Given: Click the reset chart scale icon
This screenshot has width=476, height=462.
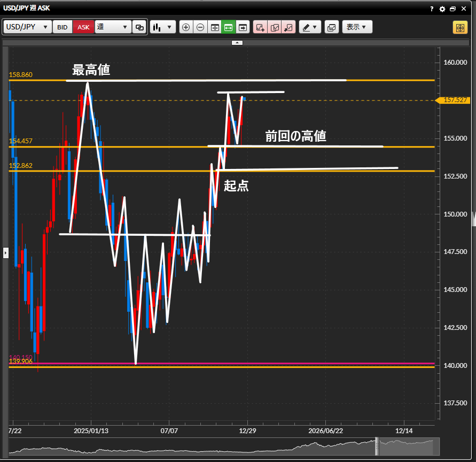Looking at the screenshot, I should [x=215, y=27].
